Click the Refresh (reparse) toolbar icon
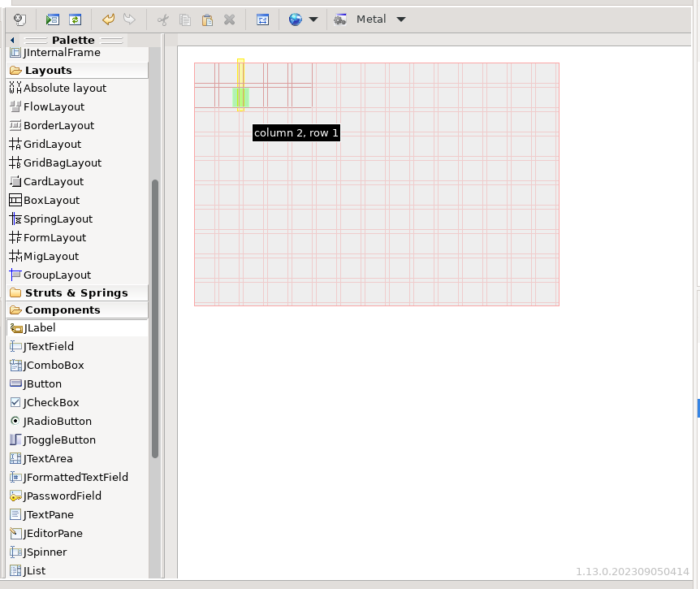 75,19
